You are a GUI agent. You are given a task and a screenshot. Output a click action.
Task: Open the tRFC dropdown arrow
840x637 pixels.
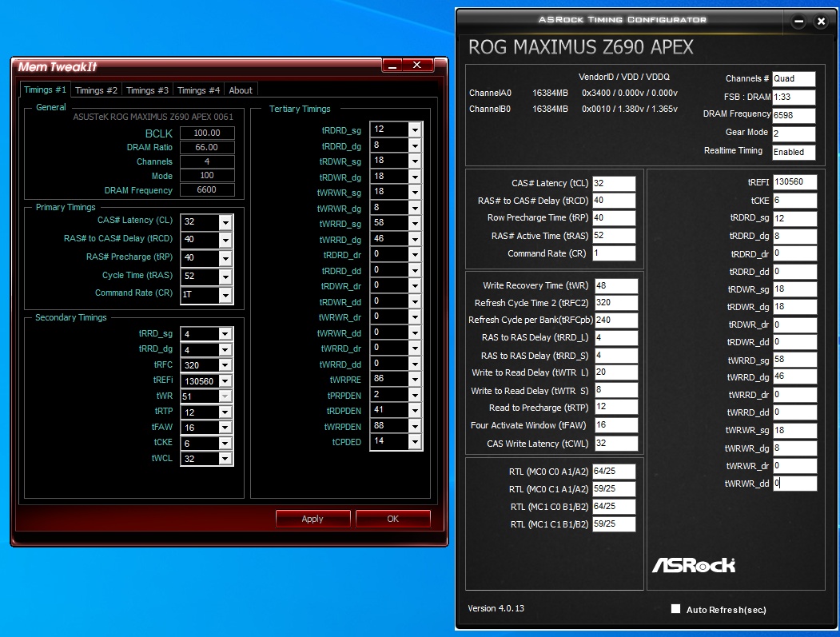click(x=225, y=364)
